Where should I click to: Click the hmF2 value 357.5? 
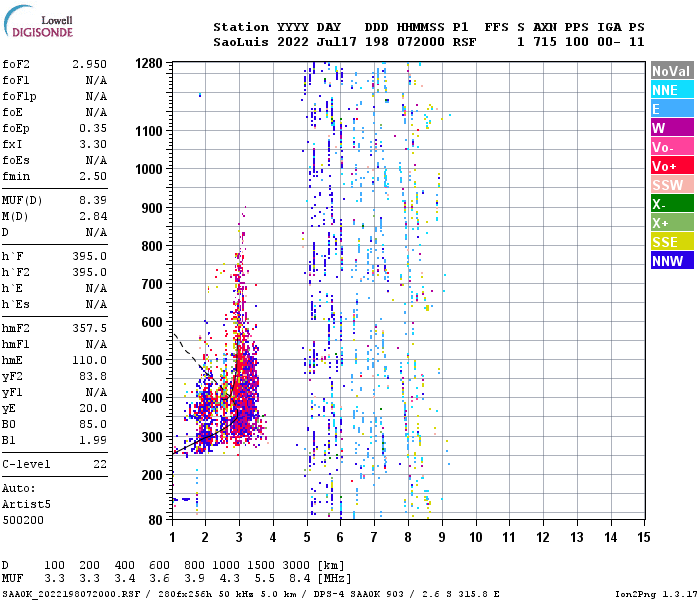(89, 328)
